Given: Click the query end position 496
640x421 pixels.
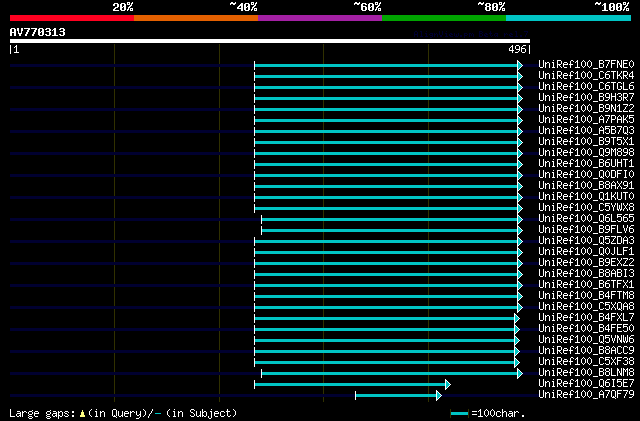Looking at the screenshot, I should point(519,49).
